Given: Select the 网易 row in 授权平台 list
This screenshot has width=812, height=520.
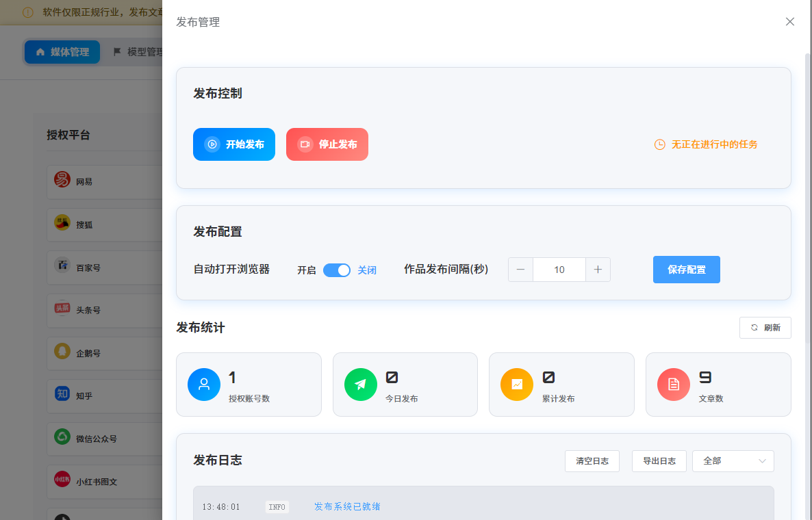Looking at the screenshot, I should (105, 182).
